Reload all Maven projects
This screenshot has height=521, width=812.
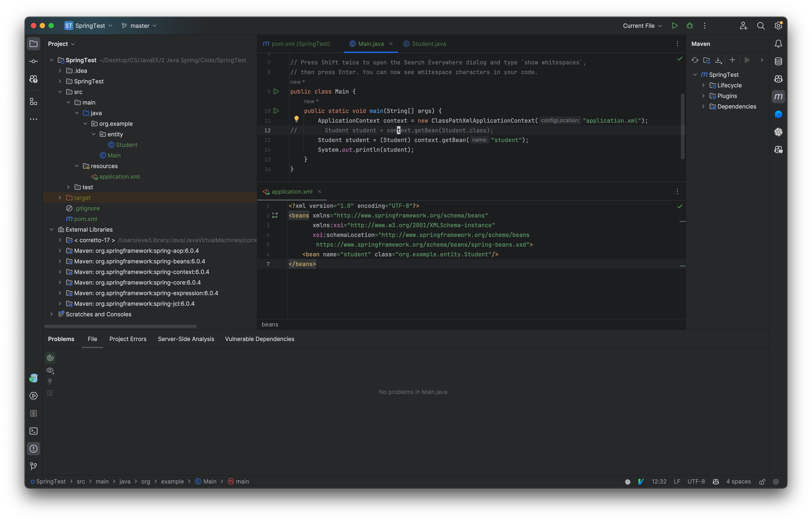tap(695, 60)
